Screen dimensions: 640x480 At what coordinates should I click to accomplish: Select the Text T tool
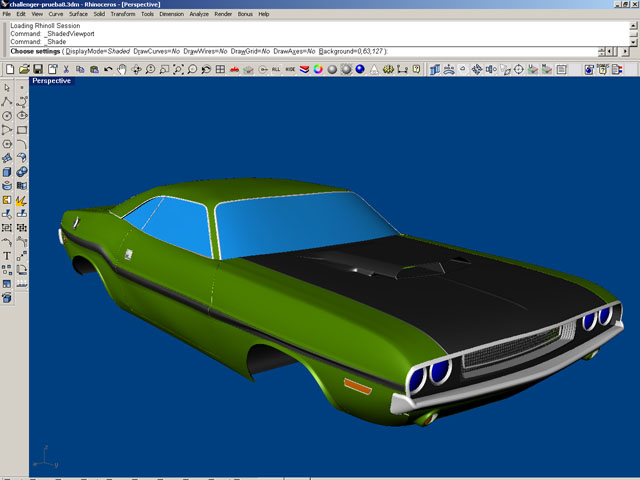click(x=7, y=256)
